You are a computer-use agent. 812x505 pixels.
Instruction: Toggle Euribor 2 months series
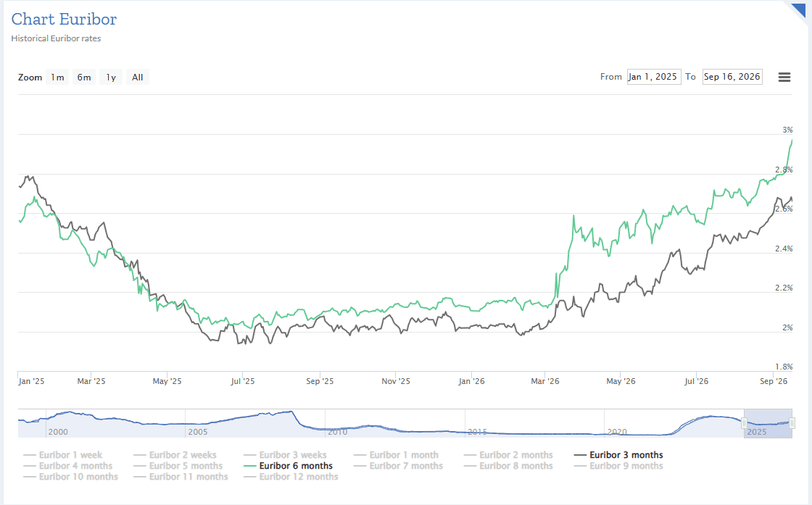click(508, 455)
